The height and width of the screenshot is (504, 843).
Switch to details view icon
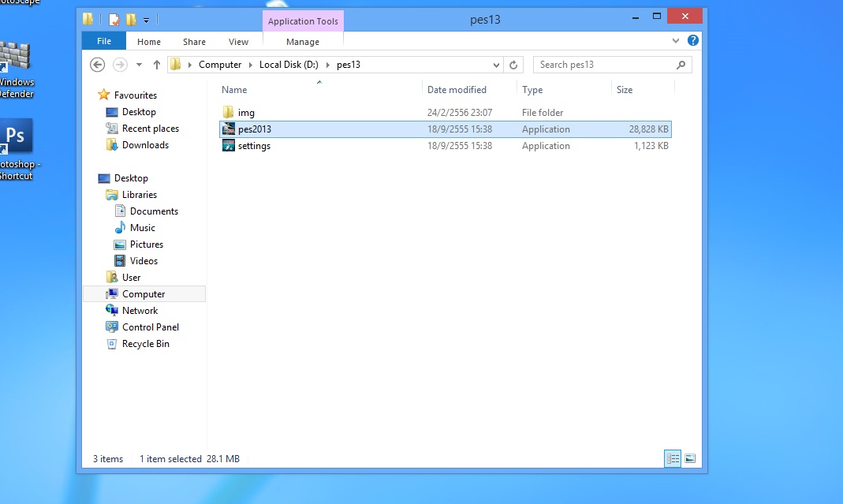(x=673, y=459)
